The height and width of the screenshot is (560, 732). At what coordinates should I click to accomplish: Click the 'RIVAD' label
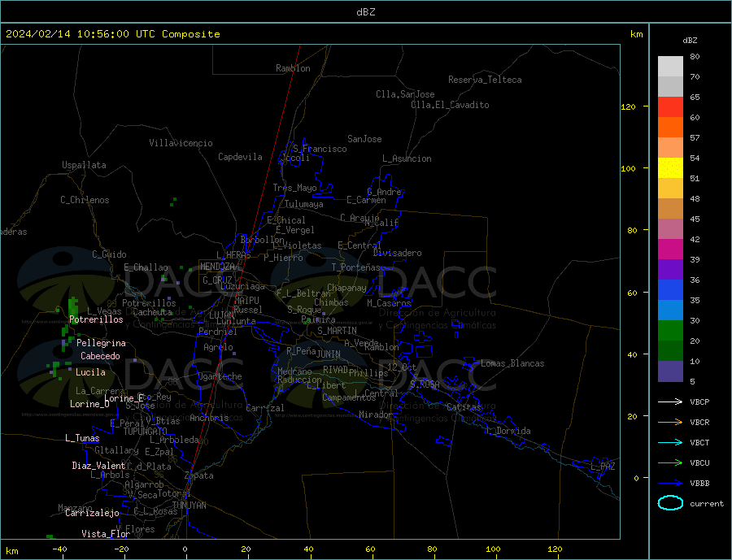(335, 370)
